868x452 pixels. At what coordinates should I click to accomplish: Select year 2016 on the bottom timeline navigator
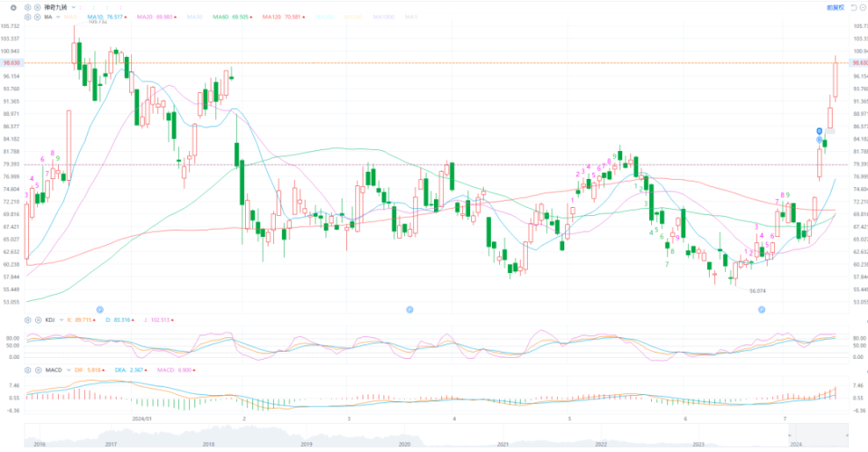40,444
